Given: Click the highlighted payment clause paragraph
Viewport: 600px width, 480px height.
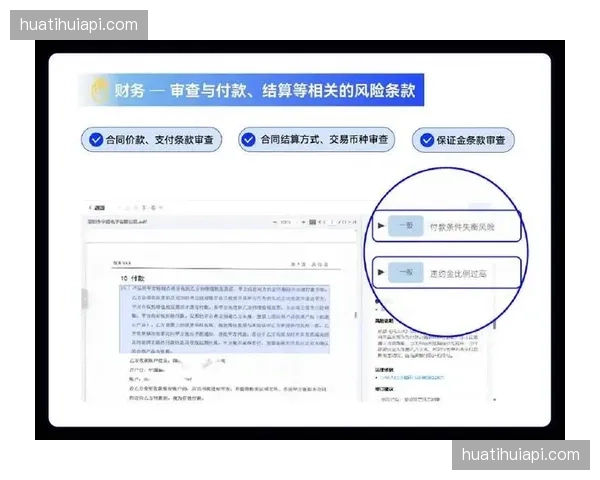Looking at the screenshot, I should click(224, 319).
